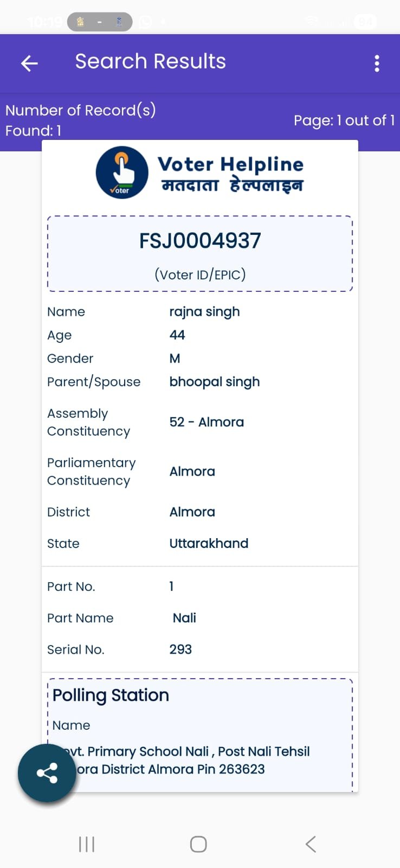Tap the state value Uttarakhand
Image resolution: width=400 pixels, height=868 pixels.
click(x=209, y=544)
